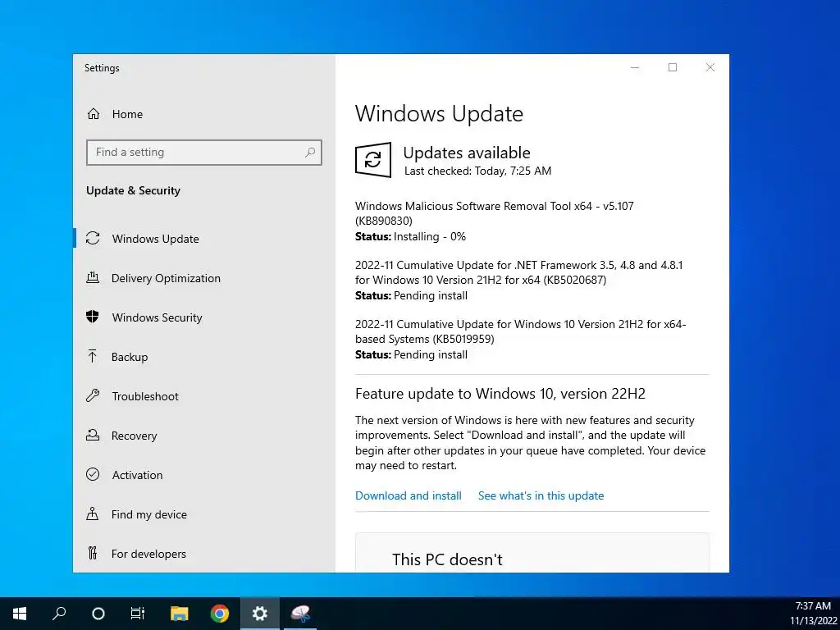Click Download and install link
Screen dimensions: 840x630
click(409, 495)
